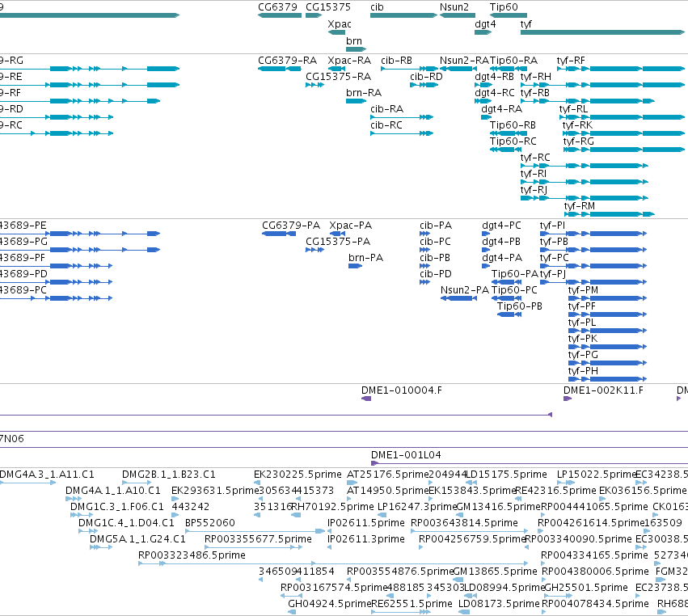Select the Xpac-RA transcript label
This screenshot has height=616, width=688.
coord(349,61)
